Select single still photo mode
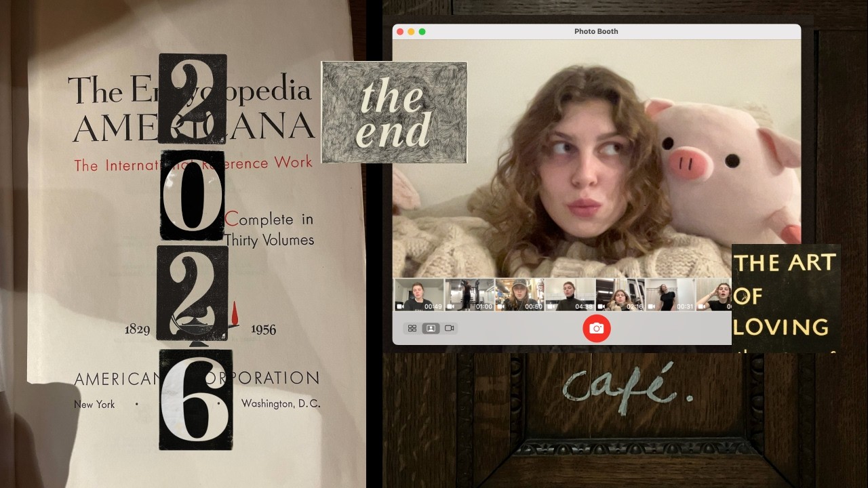Viewport: 868px width, 488px height. pyautogui.click(x=431, y=329)
